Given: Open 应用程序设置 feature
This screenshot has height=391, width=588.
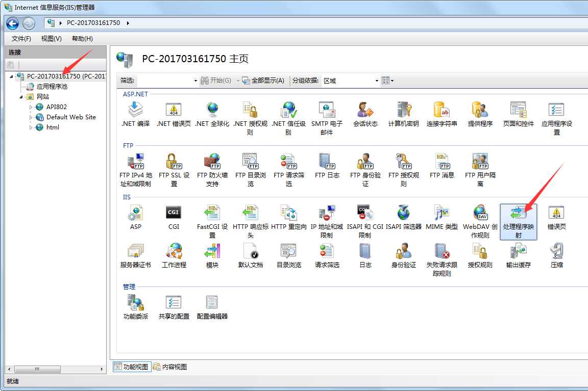Looking at the screenshot, I should click(x=556, y=119).
